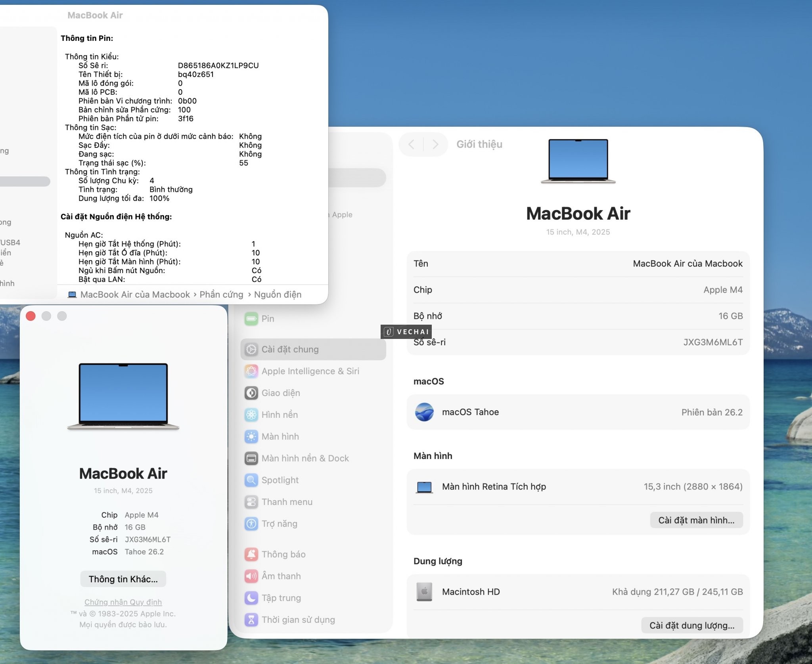This screenshot has width=812, height=664.
Task: Open the Chứng nhận Quy định link
Action: click(x=123, y=602)
